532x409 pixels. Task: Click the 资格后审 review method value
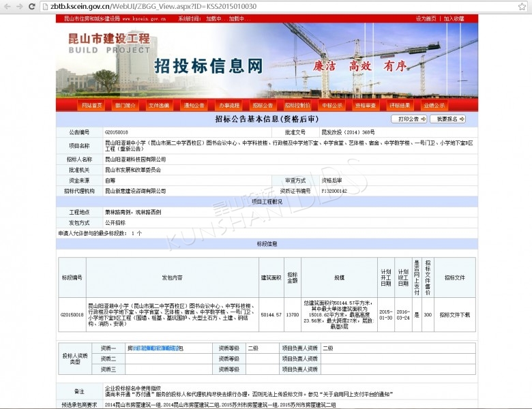coord(332,181)
